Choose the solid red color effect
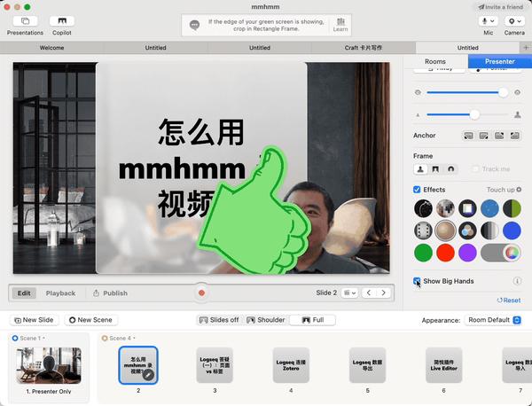 tap(445, 253)
